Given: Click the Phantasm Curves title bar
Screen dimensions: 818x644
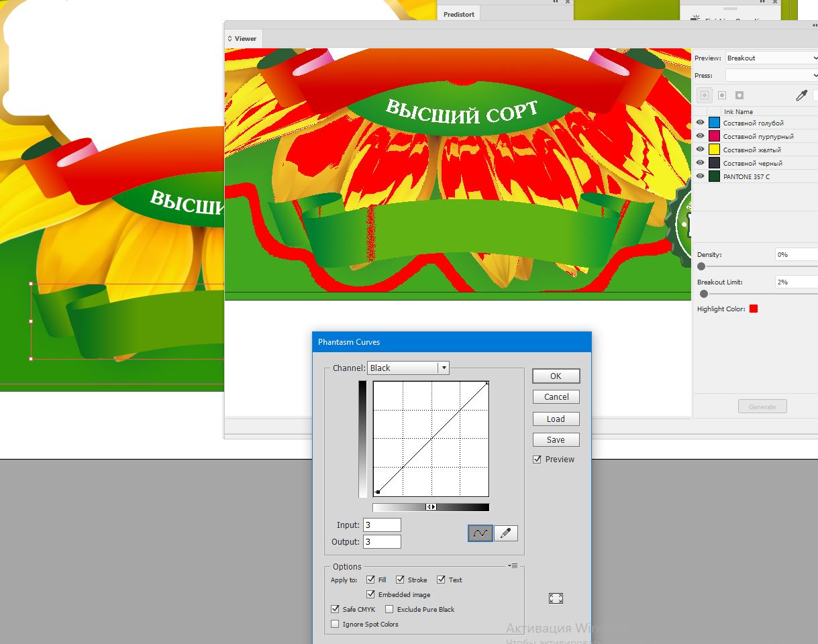Looking at the screenshot, I should click(x=452, y=342).
